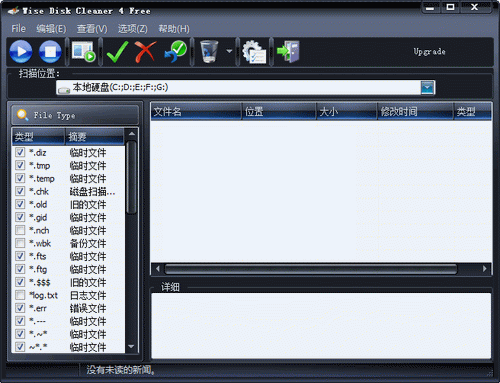The height and width of the screenshot is (383, 500).
Task: Click the Upgrade link
Action: [x=429, y=52]
